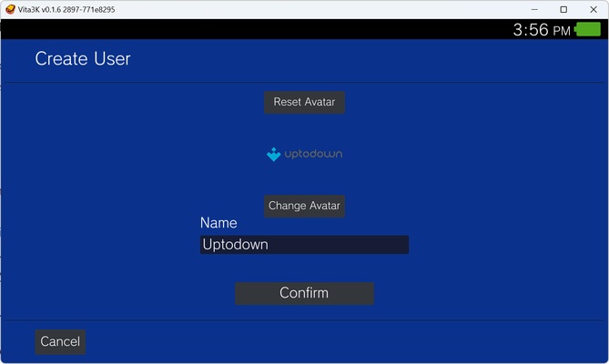Cancel user creation
This screenshot has height=364, width=609.
coord(60,342)
